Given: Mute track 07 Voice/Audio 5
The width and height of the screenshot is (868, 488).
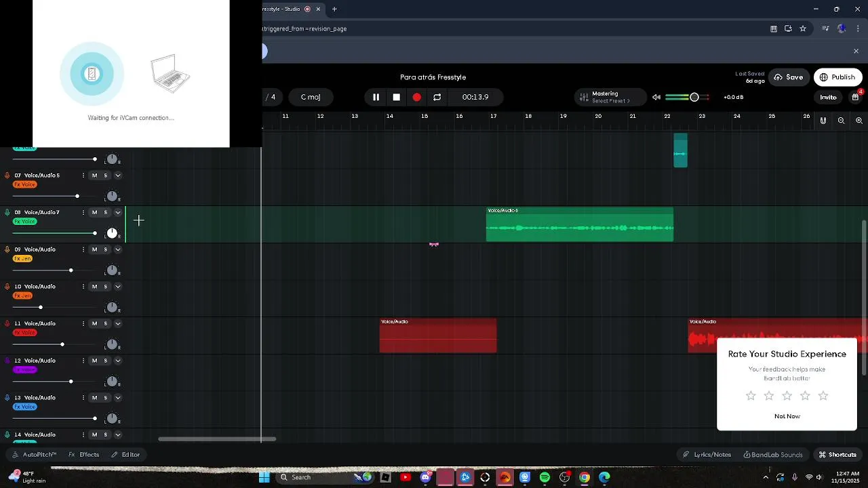Looking at the screenshot, I should click(94, 176).
